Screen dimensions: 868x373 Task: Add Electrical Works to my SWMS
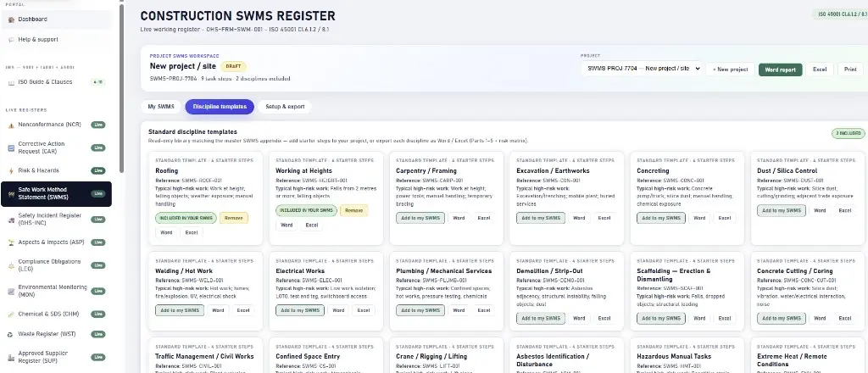point(300,310)
